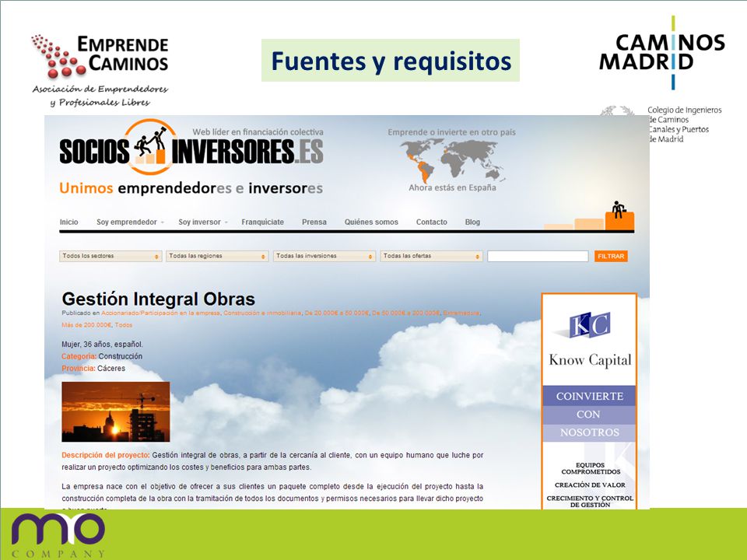Open the Todas las inversiones dropdown
Viewport: 747px width, 560px height.
point(324,256)
